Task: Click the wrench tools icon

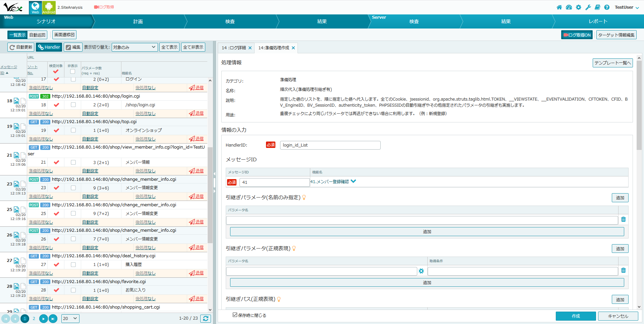Action: click(x=588, y=7)
